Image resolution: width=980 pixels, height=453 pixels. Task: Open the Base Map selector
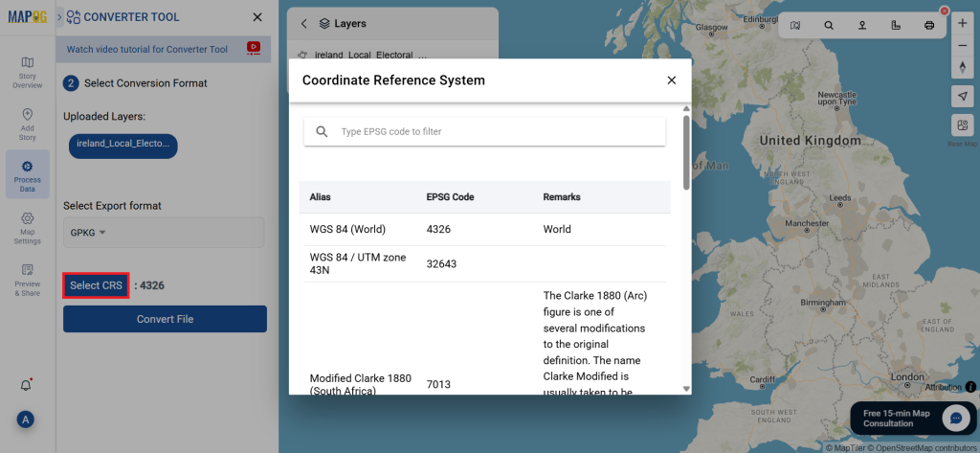click(x=963, y=125)
